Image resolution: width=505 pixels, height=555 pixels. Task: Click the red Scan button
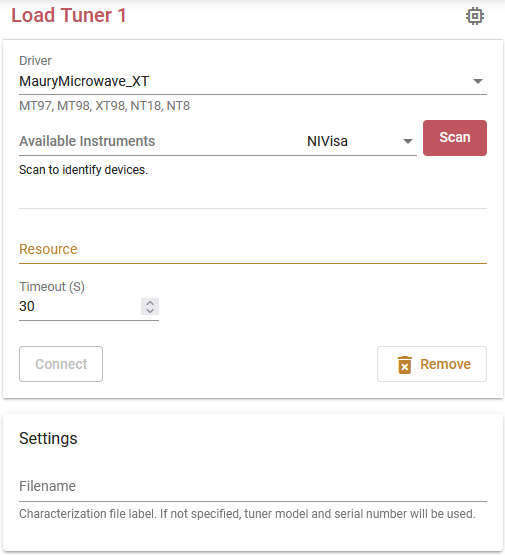point(455,138)
